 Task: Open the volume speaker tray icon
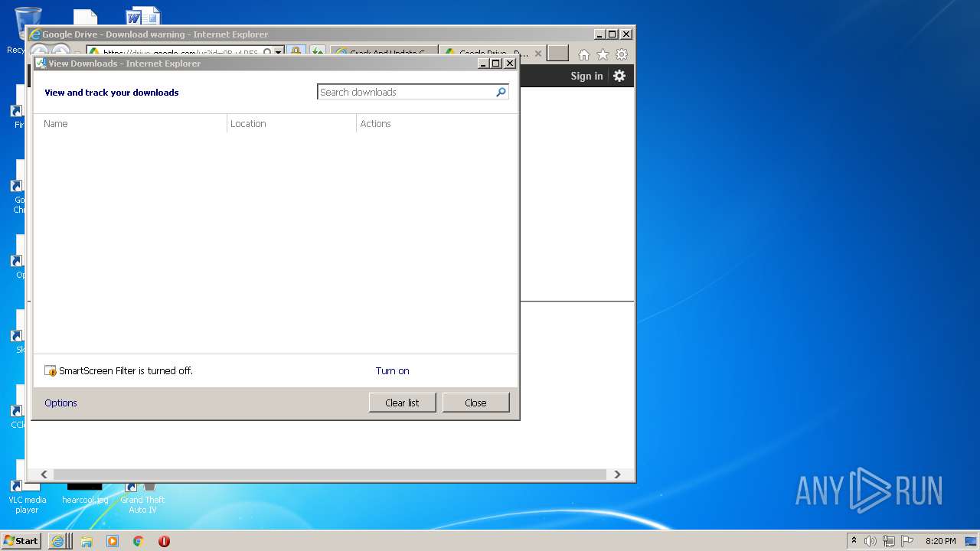pos(870,541)
